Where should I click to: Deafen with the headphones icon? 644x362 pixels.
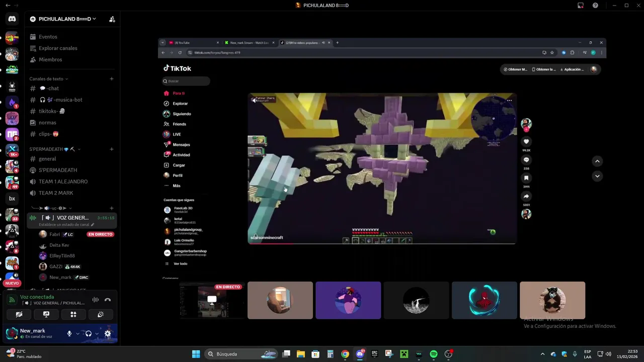pyautogui.click(x=89, y=333)
